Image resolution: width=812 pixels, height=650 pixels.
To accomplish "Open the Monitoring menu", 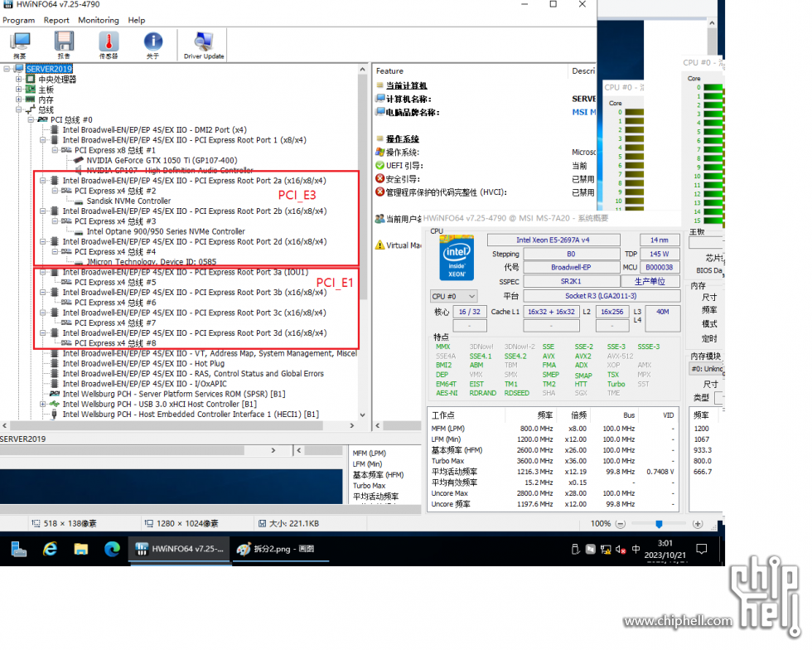I will click(99, 20).
